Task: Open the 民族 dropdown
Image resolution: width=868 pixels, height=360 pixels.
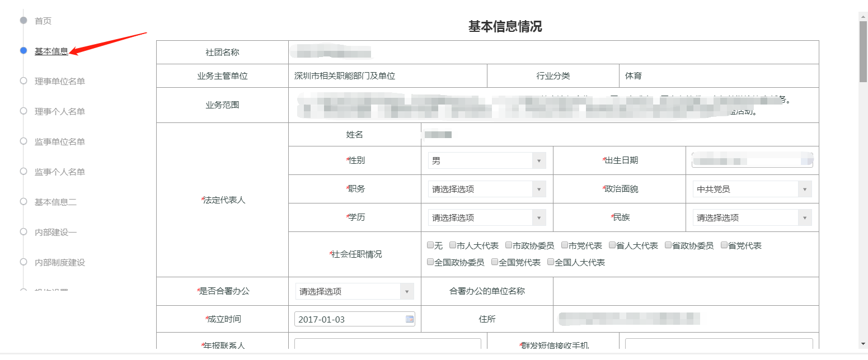Action: tap(751, 218)
